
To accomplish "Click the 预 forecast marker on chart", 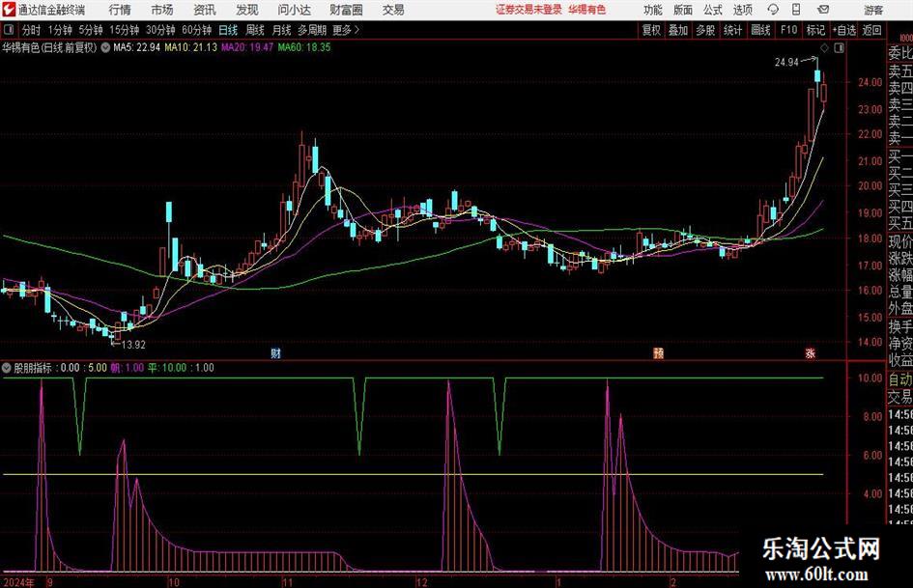I will (x=659, y=352).
